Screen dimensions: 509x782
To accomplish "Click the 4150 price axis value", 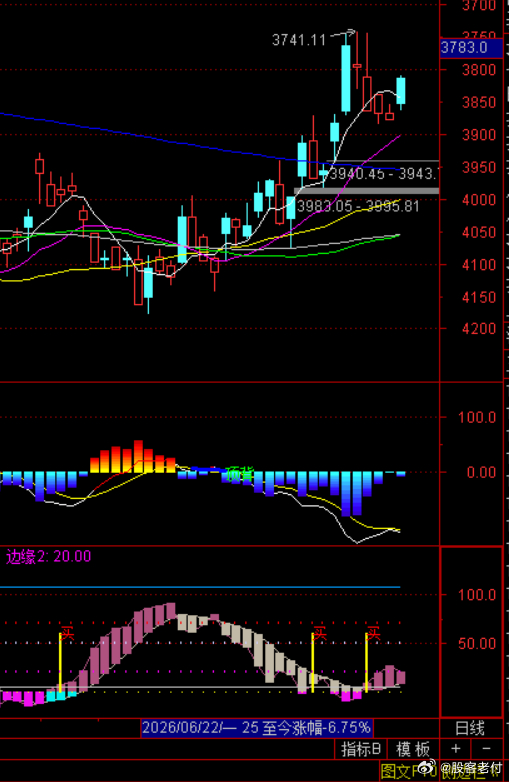I will pos(479,297).
